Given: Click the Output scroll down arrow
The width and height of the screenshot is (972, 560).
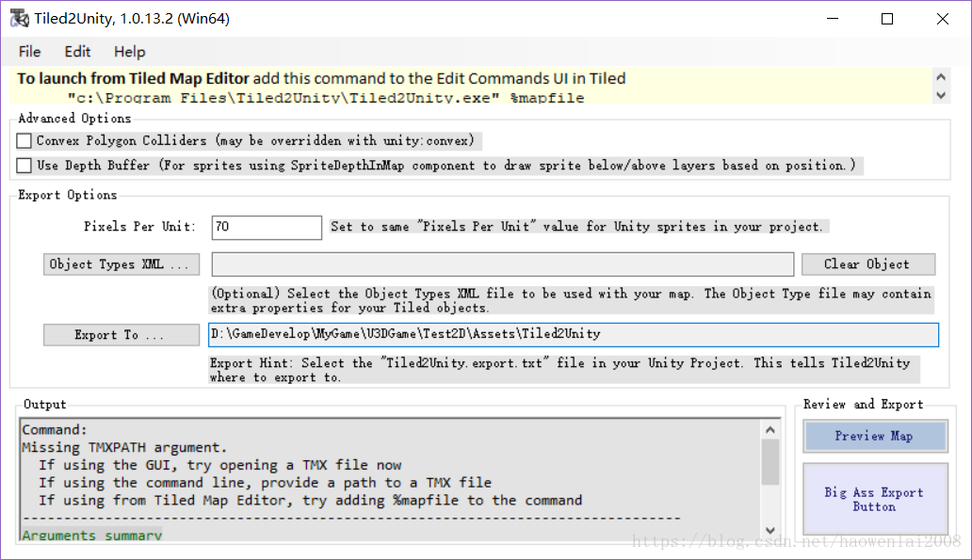Looking at the screenshot, I should pyautogui.click(x=769, y=530).
